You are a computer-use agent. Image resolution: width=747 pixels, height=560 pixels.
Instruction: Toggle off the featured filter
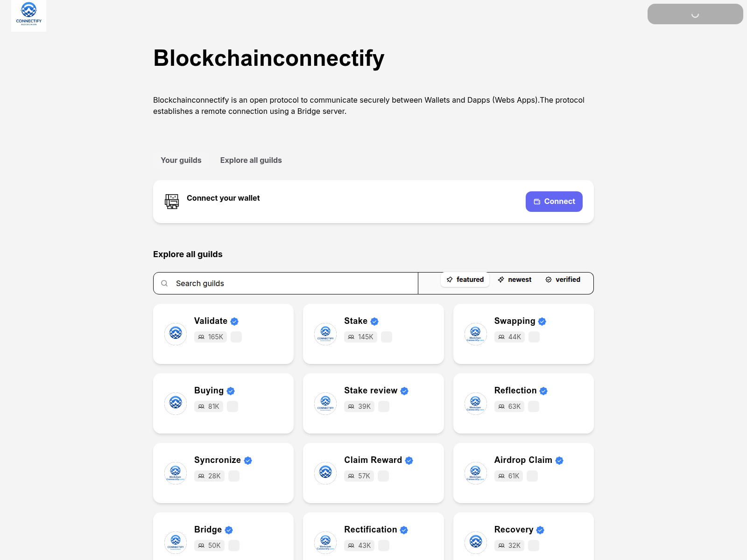(465, 280)
